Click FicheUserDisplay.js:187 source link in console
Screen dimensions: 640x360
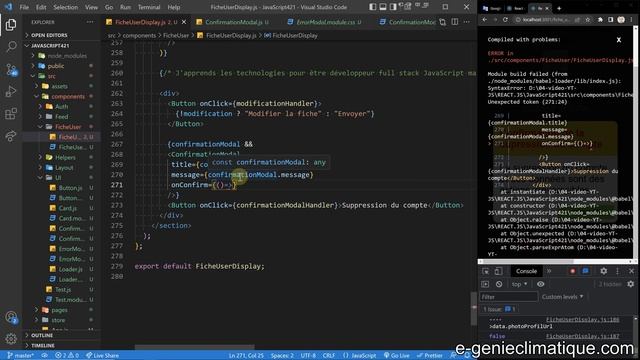point(582,336)
